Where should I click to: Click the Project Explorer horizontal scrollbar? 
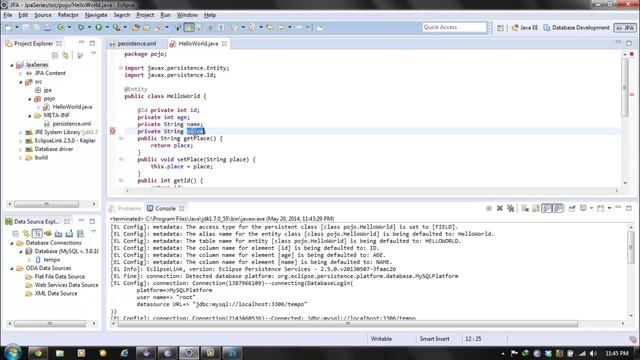click(47, 204)
